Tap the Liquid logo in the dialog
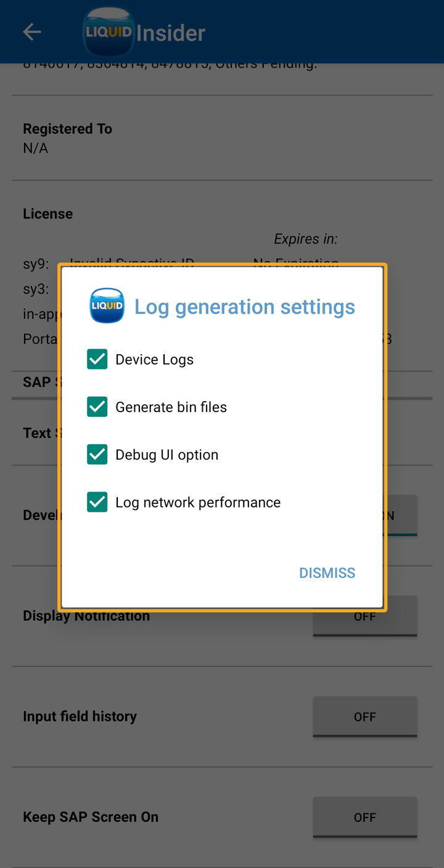Image resolution: width=444 pixels, height=868 pixels. coord(107,306)
